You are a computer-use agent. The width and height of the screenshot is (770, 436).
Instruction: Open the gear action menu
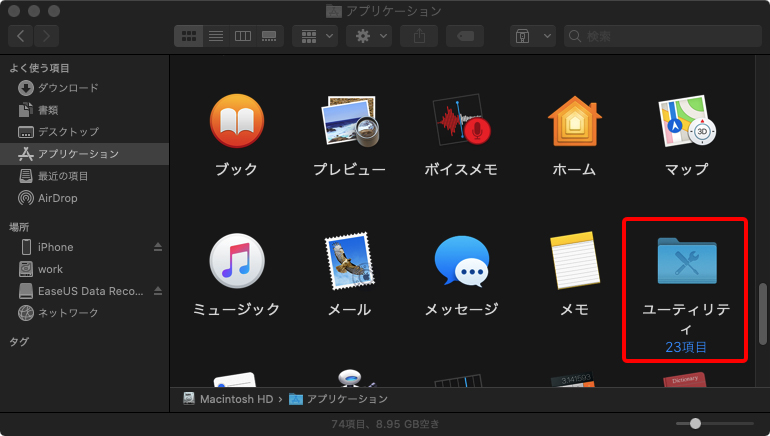(368, 36)
